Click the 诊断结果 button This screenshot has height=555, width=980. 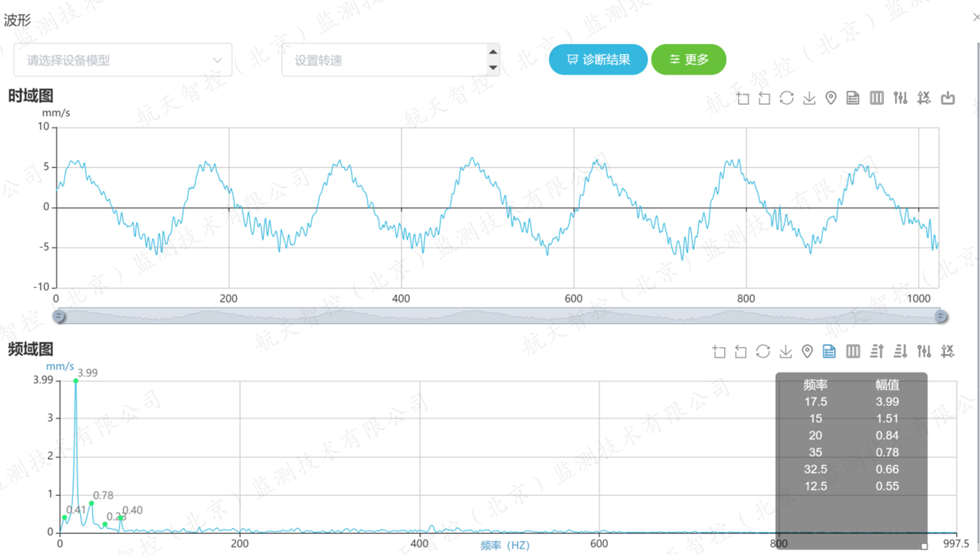[598, 60]
